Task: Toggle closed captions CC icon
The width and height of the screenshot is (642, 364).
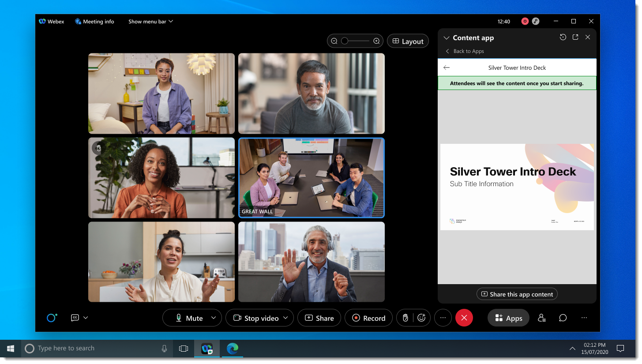Action: coord(75,318)
